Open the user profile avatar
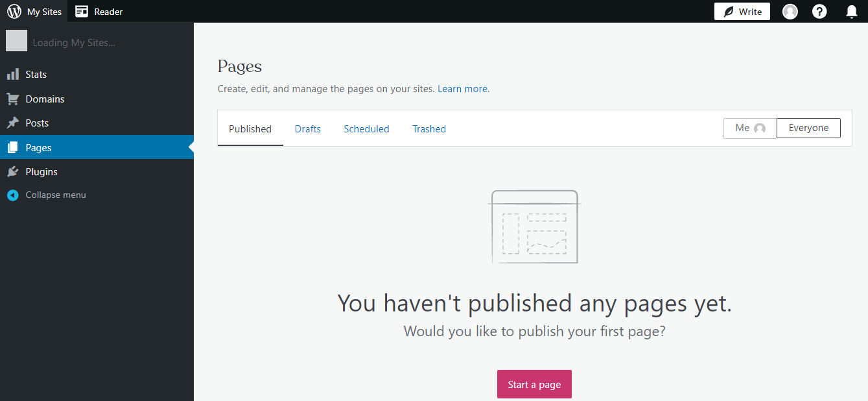 pos(790,12)
